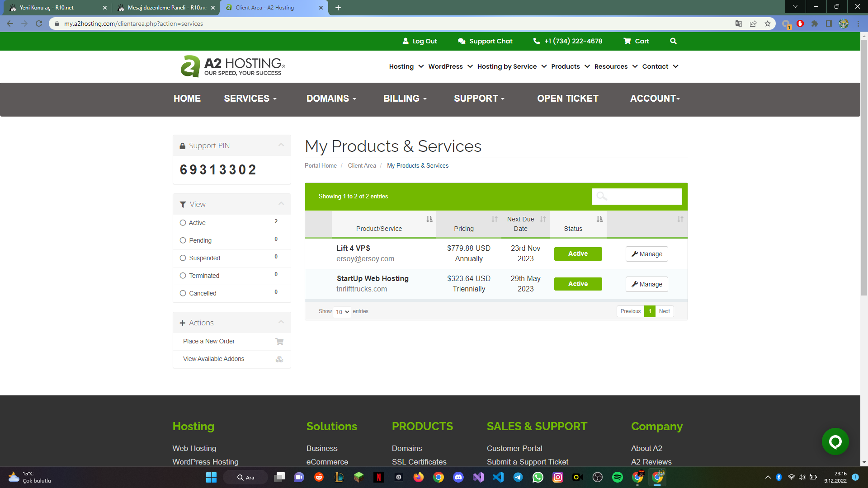Manage the Lift 4 VPS service
This screenshot has height=488, width=868.
click(646, 254)
